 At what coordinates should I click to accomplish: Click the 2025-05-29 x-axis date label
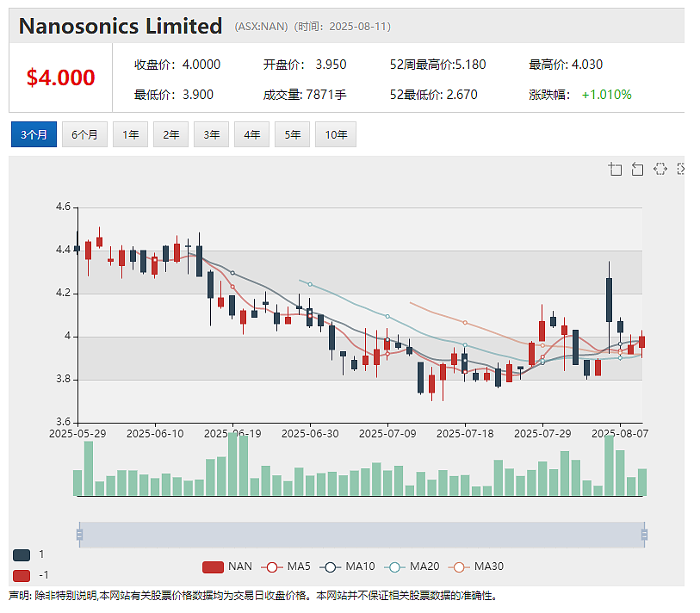77,434
